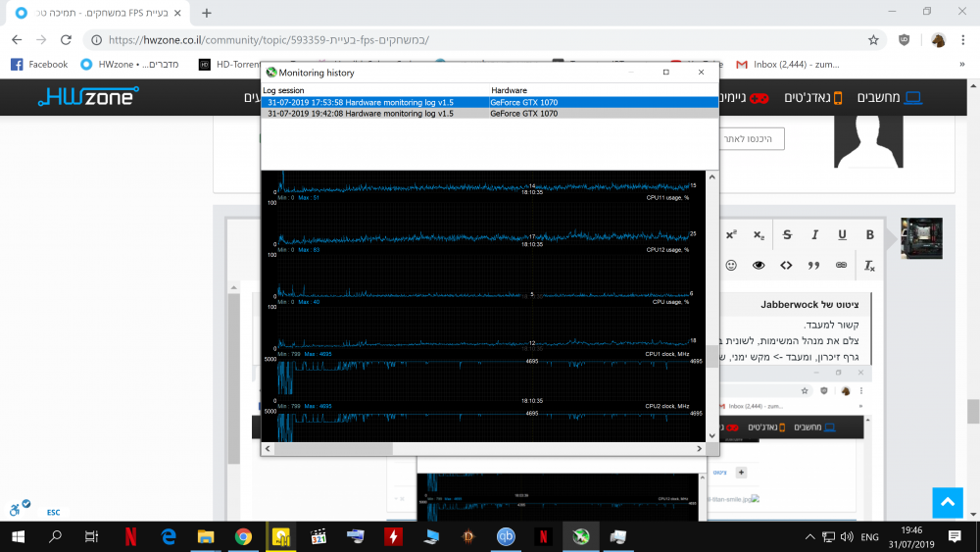Viewport: 980px width, 552px height.
Task: Open Task View on the taskbar
Action: tap(91, 536)
